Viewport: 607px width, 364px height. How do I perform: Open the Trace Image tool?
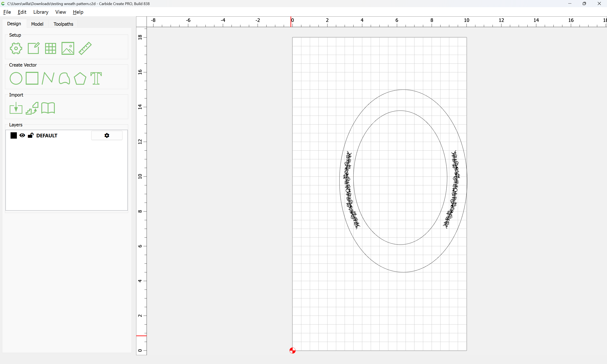click(32, 108)
